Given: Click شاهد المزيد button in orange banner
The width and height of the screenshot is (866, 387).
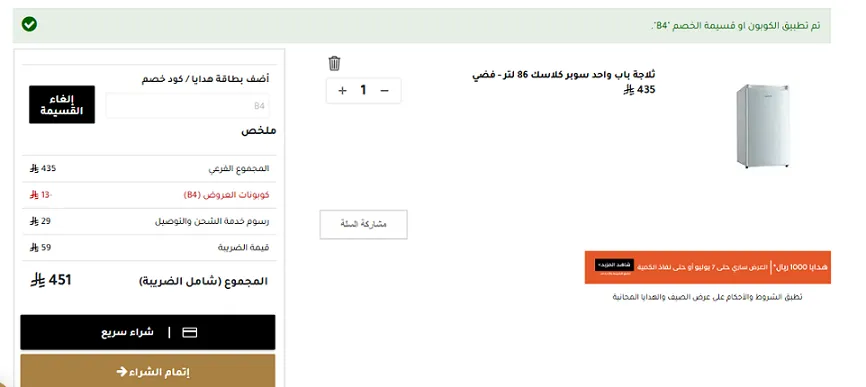Looking at the screenshot, I should 614,266.
